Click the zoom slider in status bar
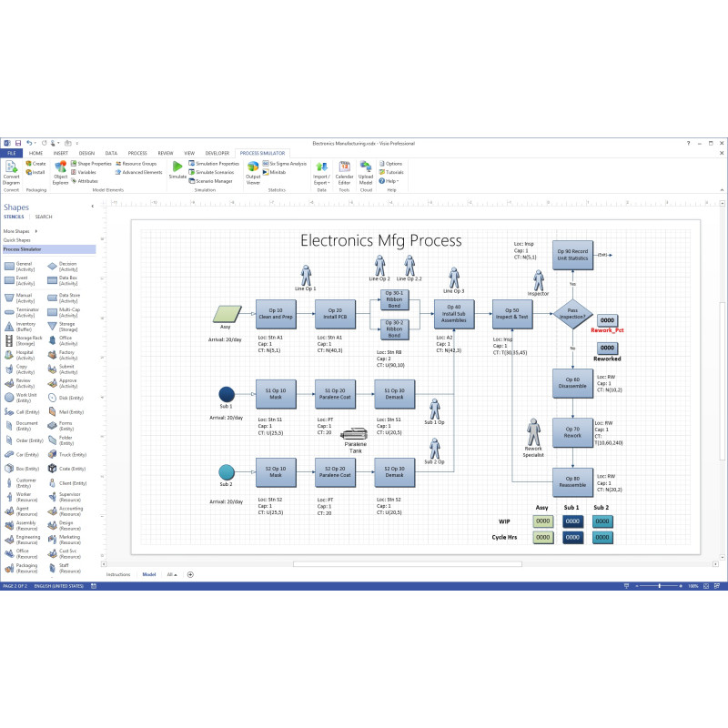The height and width of the screenshot is (728, 728). click(x=660, y=585)
